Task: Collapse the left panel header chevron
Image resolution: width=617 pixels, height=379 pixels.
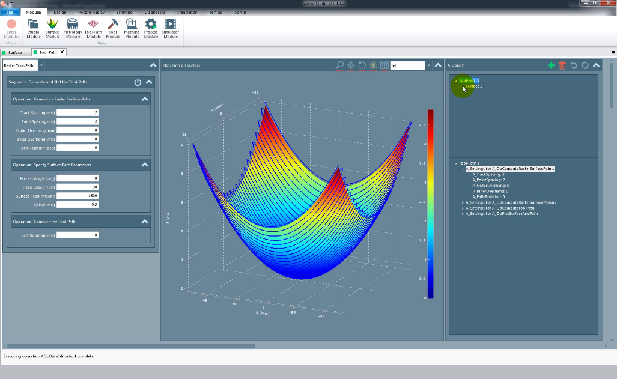Action: point(153,65)
